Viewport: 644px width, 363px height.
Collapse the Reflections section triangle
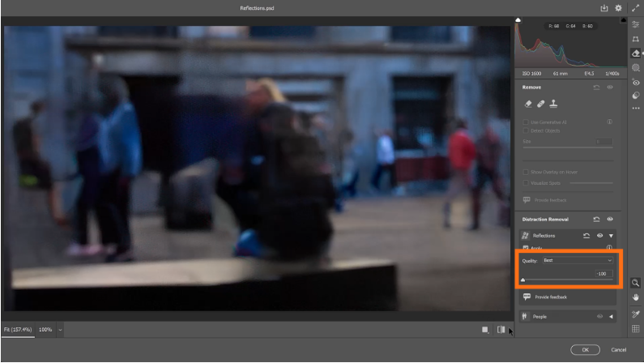pyautogui.click(x=611, y=235)
